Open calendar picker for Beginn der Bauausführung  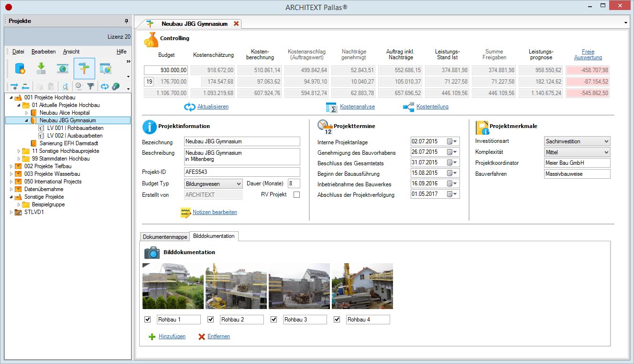pyautogui.click(x=452, y=173)
